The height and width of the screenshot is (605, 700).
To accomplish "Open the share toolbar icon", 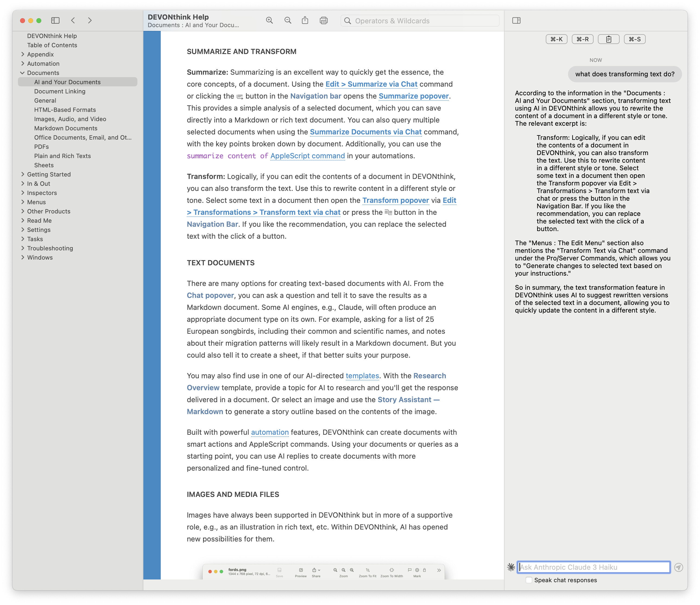I will (305, 21).
